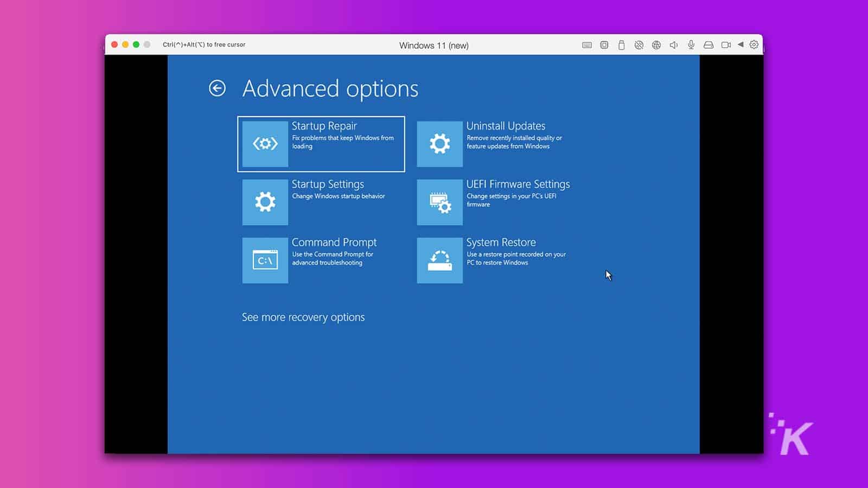Open the network status icon
Screen dimensions: 868x488
[x=656, y=45]
